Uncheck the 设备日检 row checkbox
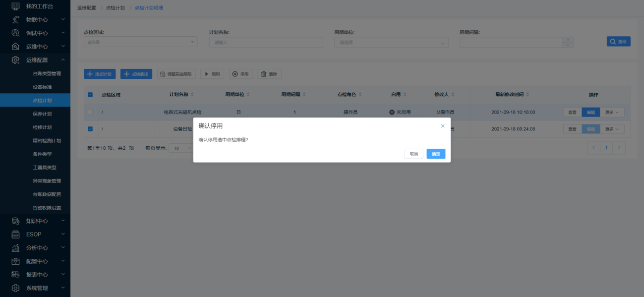Viewport: 644px width, 297px height. (90, 129)
